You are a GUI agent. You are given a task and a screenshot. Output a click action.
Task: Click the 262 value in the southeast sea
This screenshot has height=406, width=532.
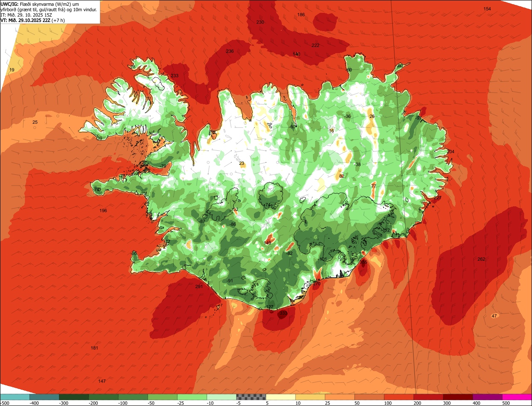(481, 259)
